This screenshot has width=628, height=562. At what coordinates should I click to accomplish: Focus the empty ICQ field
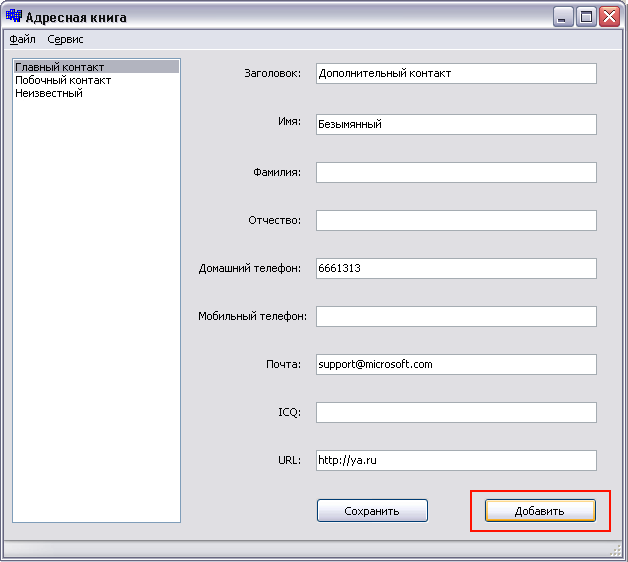pyautogui.click(x=456, y=412)
